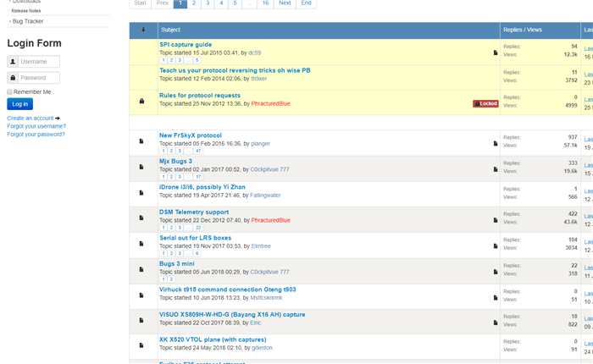Go to forum page 2 in top pagination
This screenshot has width=593, height=364.
pyautogui.click(x=194, y=3)
